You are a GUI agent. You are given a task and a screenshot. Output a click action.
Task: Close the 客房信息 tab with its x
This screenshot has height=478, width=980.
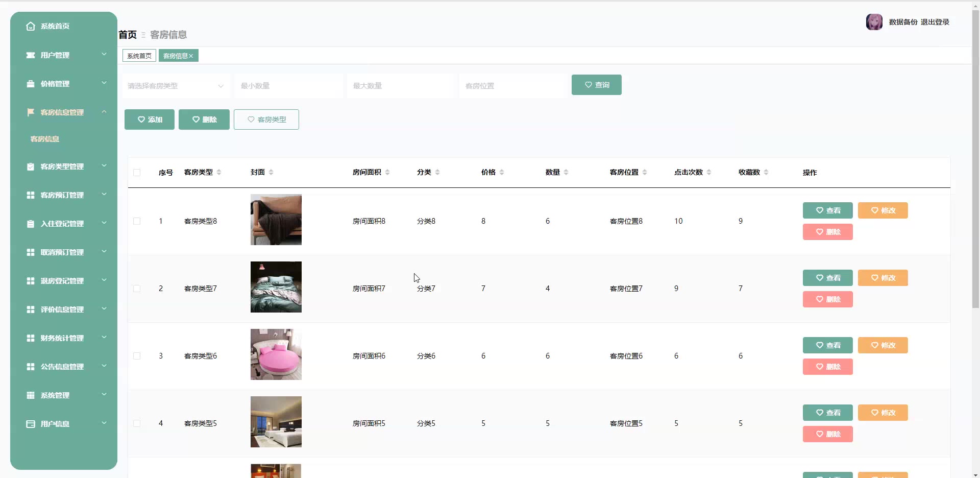(191, 56)
